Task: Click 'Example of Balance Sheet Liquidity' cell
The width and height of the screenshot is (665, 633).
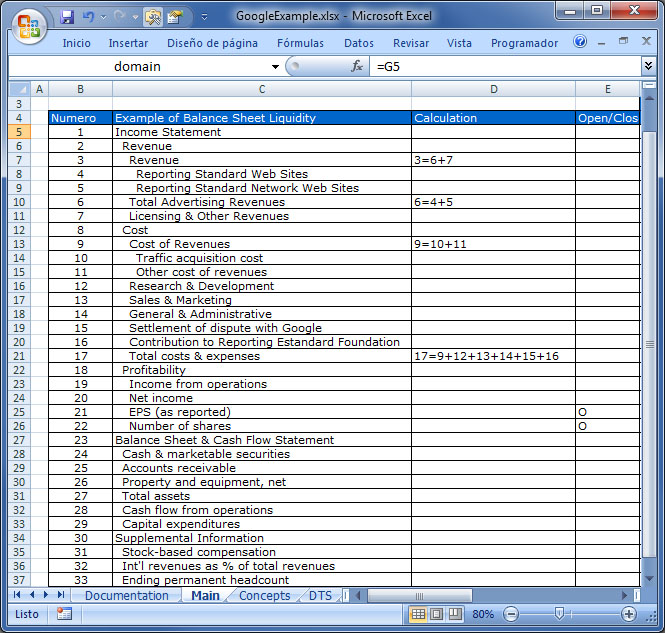Action: tap(262, 118)
